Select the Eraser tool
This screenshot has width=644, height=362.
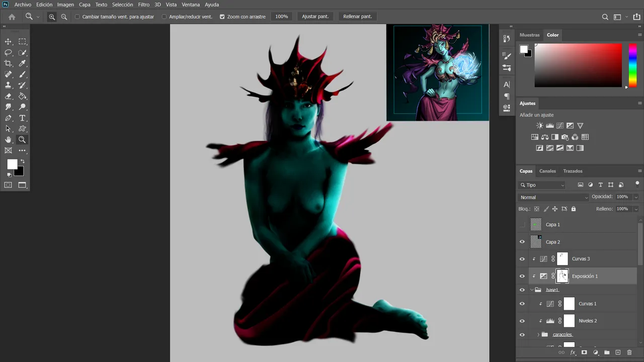point(8,96)
